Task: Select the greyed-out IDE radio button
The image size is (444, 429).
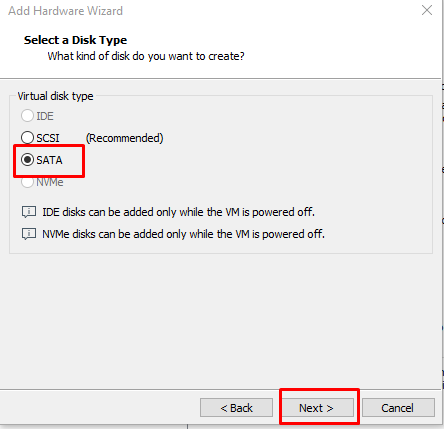Action: point(27,116)
